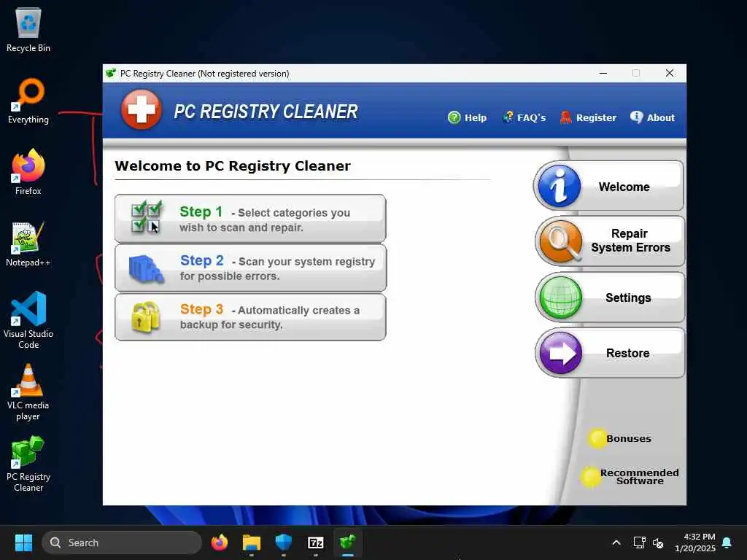Select PC Registry Cleaner desktop shortcut
Screen dimensions: 747x560
coord(28,464)
